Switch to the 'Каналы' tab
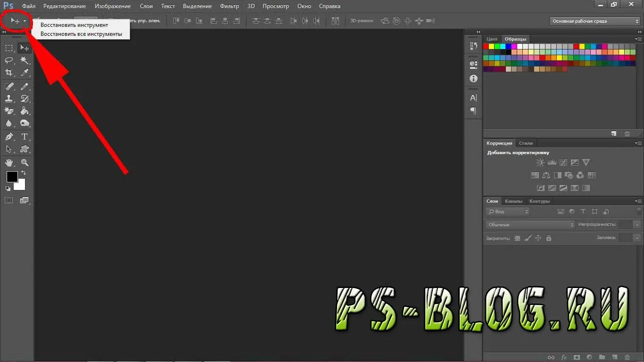The height and width of the screenshot is (362, 644). 513,201
